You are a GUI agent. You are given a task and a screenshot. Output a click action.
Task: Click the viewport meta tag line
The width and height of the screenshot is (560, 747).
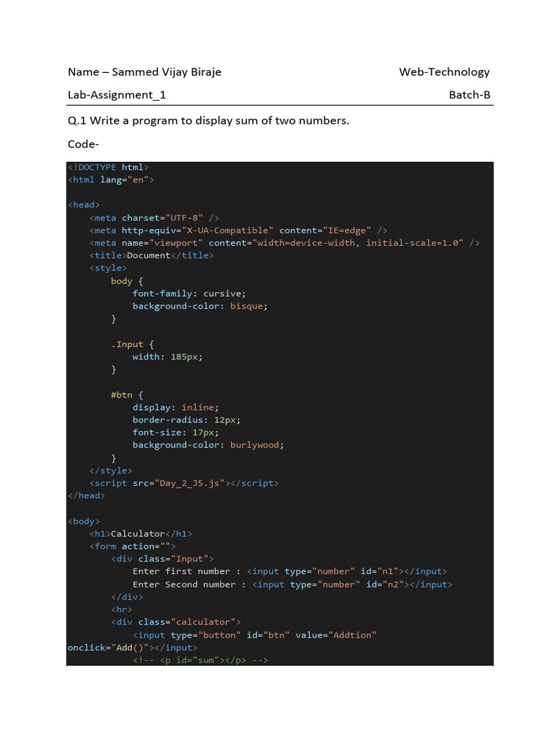(x=284, y=242)
